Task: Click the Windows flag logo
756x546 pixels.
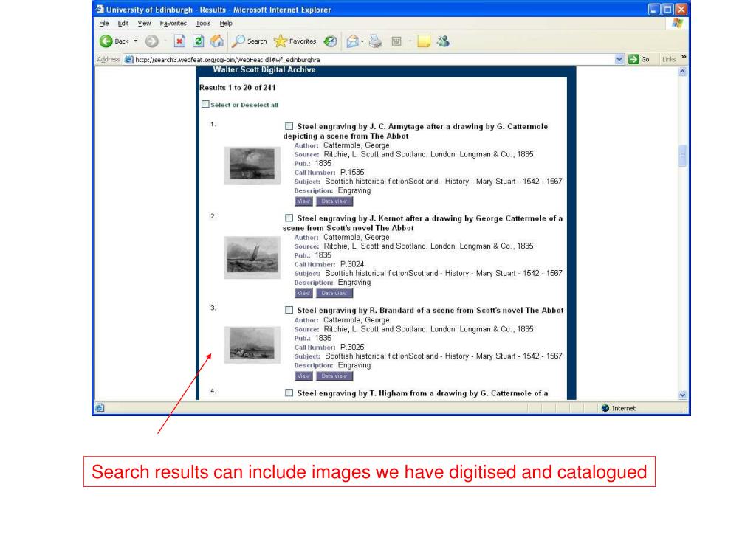Action: [678, 24]
